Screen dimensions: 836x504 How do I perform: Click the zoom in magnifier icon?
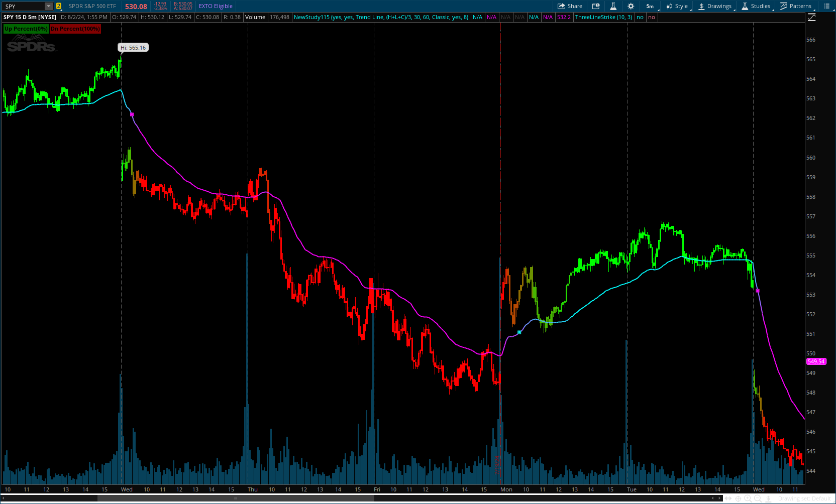[x=748, y=499]
